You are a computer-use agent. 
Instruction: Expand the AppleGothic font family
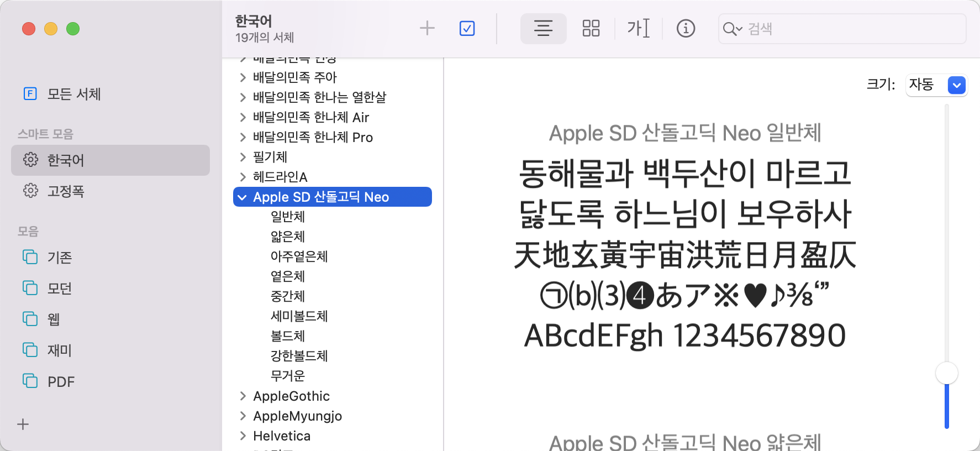[x=243, y=396]
